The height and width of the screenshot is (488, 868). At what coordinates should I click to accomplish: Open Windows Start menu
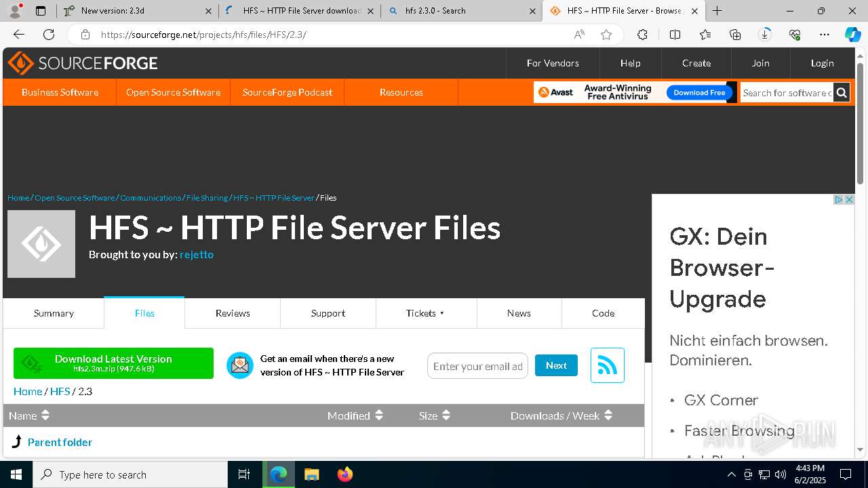[x=16, y=474]
